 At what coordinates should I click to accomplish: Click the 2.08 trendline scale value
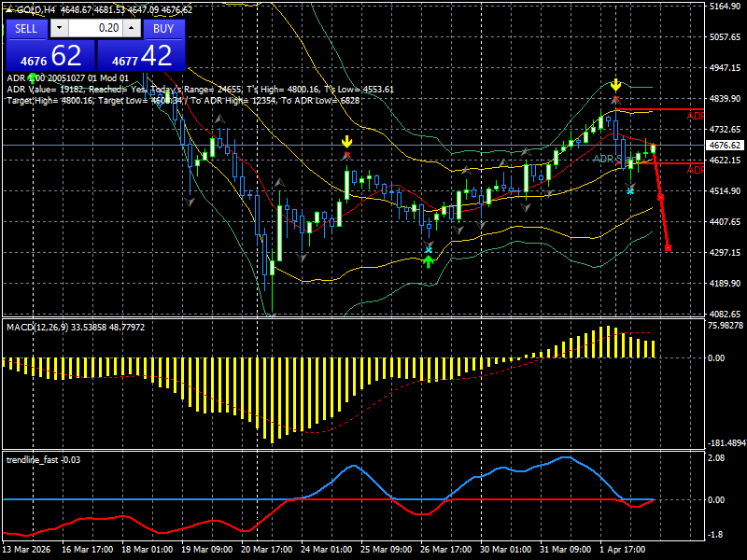click(716, 457)
